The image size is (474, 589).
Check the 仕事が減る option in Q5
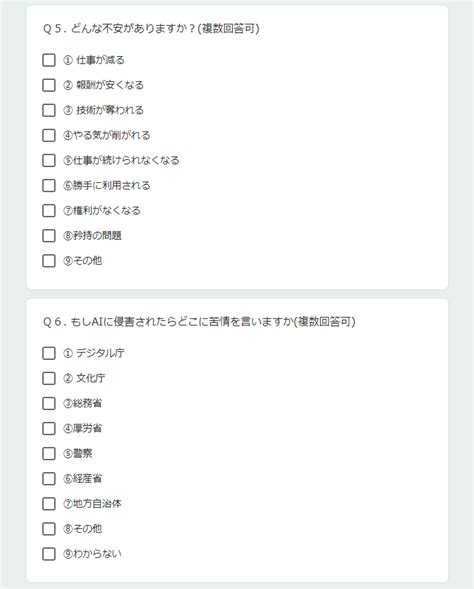49,60
